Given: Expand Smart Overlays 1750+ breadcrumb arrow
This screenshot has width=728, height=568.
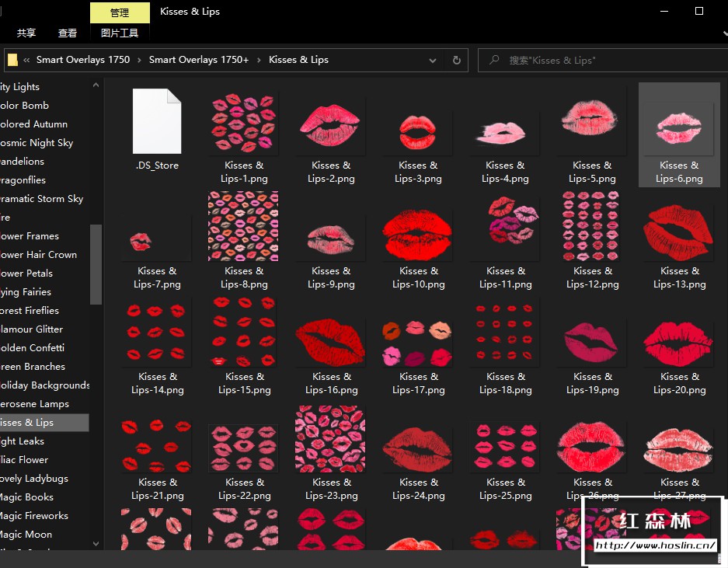Looking at the screenshot, I should (259, 60).
